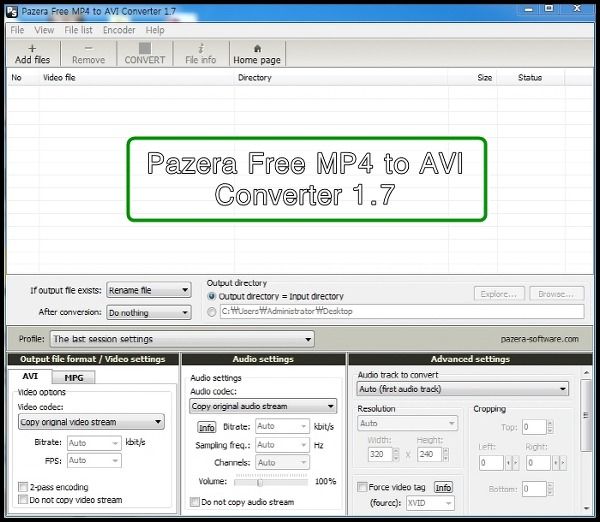Click the Browse... button
The width and height of the screenshot is (600, 522).
click(556, 294)
